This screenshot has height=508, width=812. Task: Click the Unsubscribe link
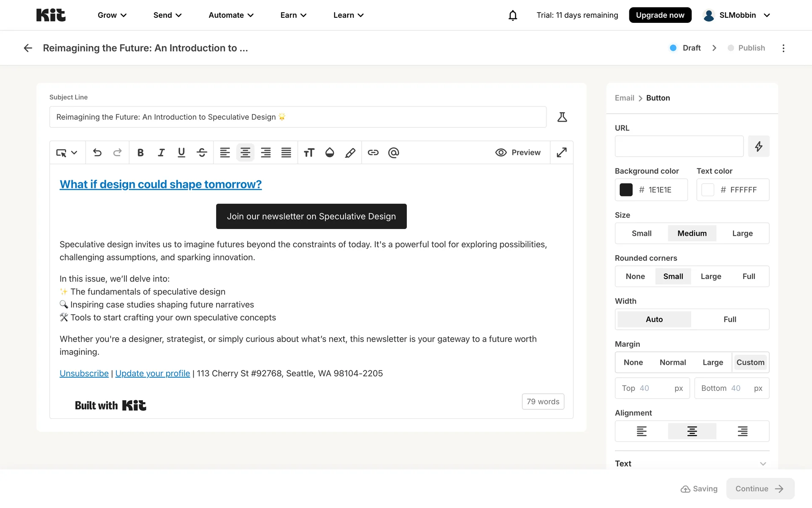coord(84,373)
